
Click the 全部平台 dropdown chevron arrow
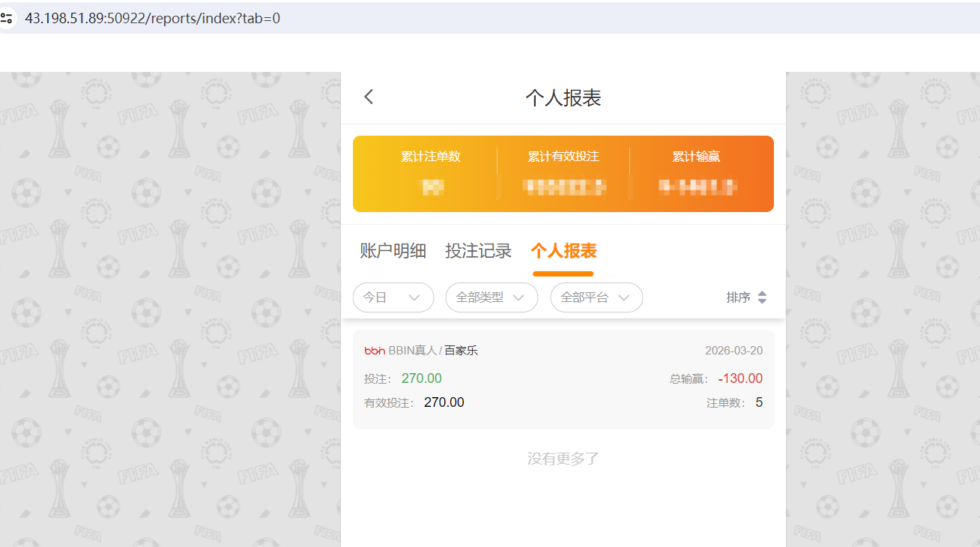(625, 297)
